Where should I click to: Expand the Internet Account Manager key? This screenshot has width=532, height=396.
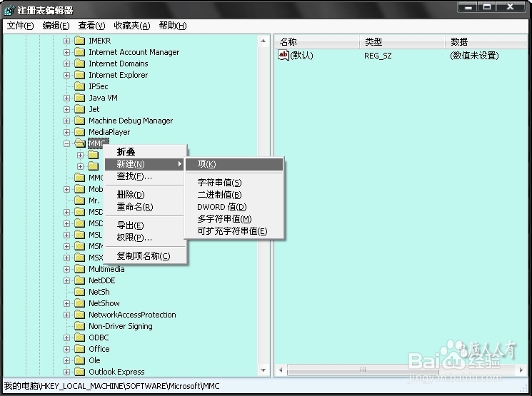click(67, 53)
